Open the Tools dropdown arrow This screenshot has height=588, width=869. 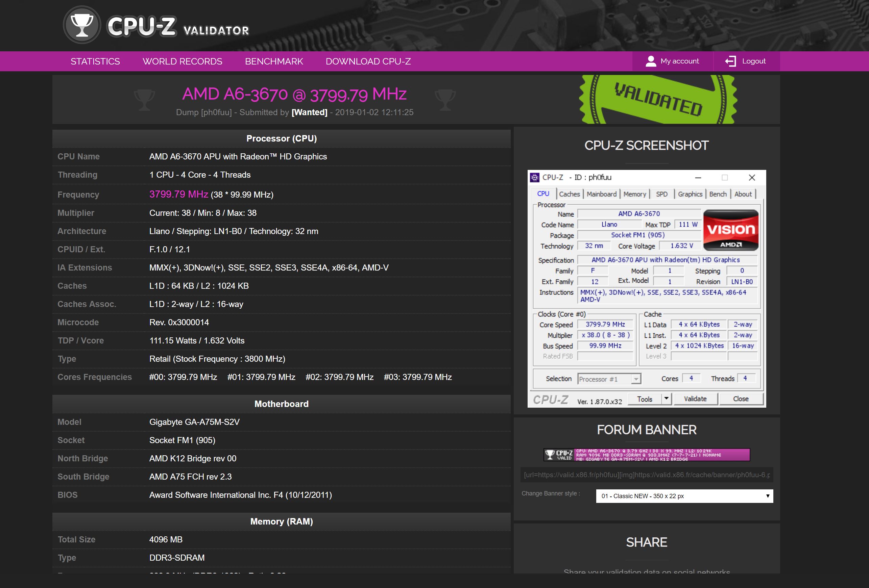point(666,399)
